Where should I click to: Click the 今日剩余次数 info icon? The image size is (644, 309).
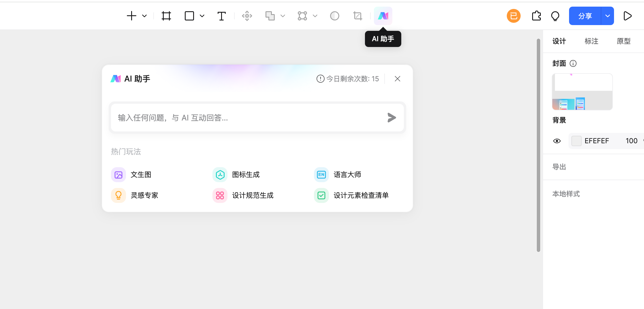[x=320, y=79]
